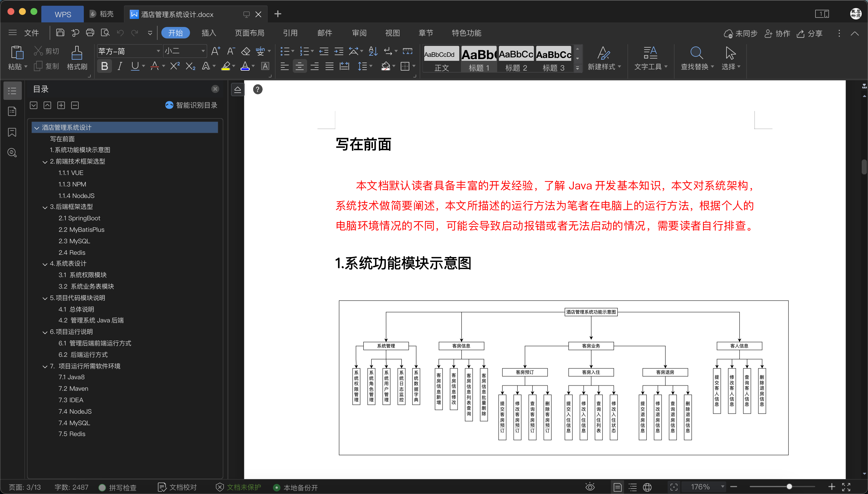Image resolution: width=868 pixels, height=494 pixels.
Task: Switch to the 插入 ribbon tab
Action: (x=209, y=33)
